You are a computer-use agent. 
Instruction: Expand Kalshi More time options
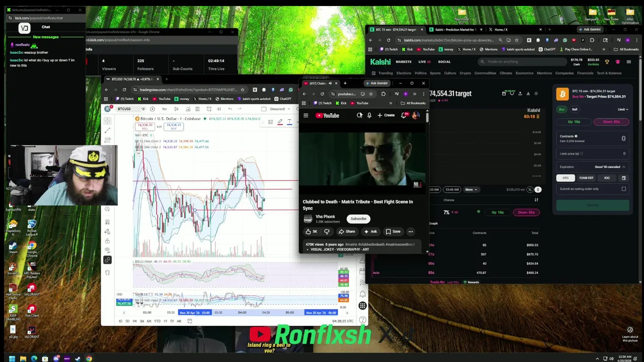coord(471,190)
